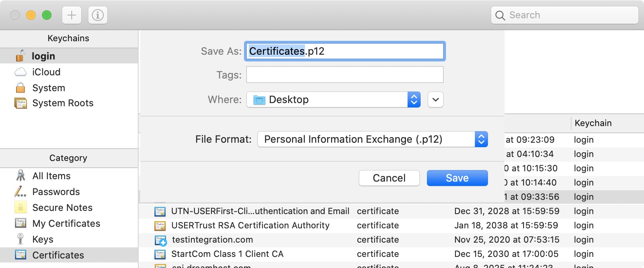Click the Secure Notes icon

(21, 207)
